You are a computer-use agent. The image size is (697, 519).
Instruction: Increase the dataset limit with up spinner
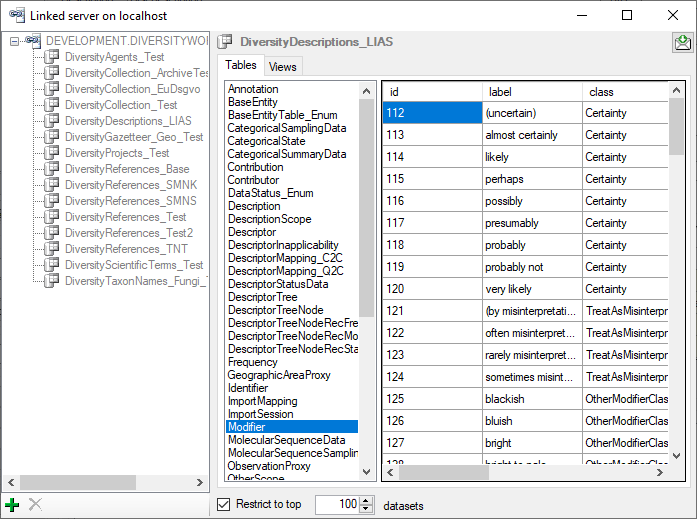click(366, 500)
